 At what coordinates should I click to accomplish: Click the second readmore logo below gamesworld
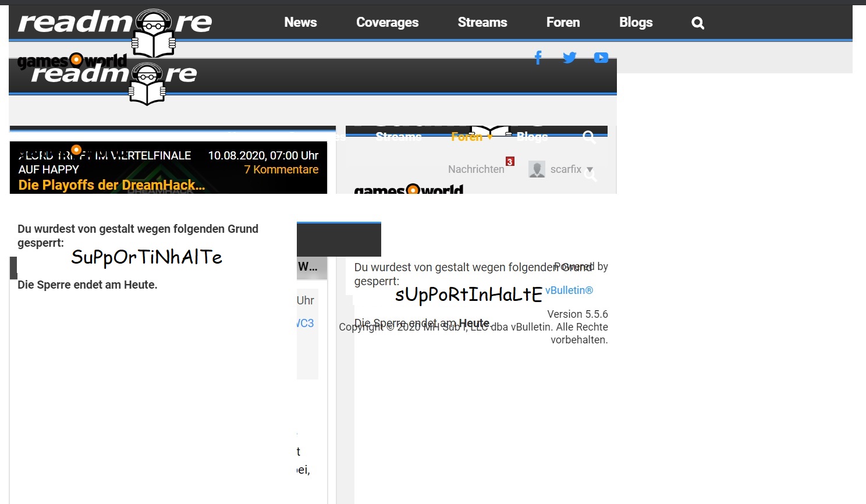pyautogui.click(x=114, y=74)
